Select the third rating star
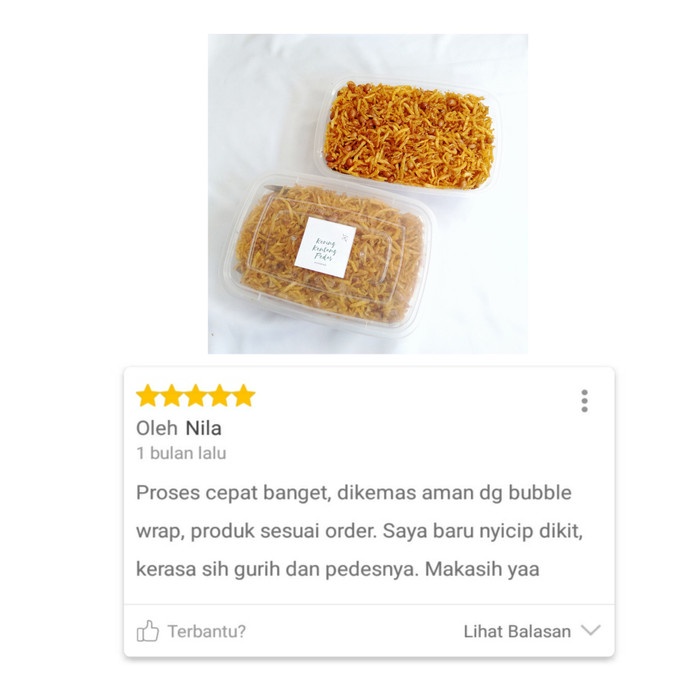Image resolution: width=700 pixels, height=700 pixels. tap(196, 396)
